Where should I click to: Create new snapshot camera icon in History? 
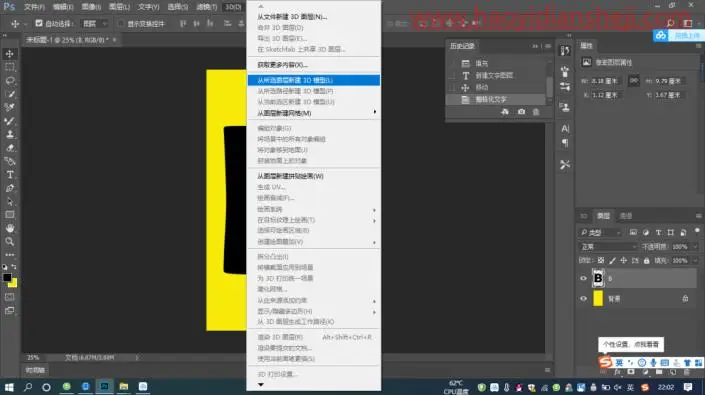pyautogui.click(x=521, y=111)
